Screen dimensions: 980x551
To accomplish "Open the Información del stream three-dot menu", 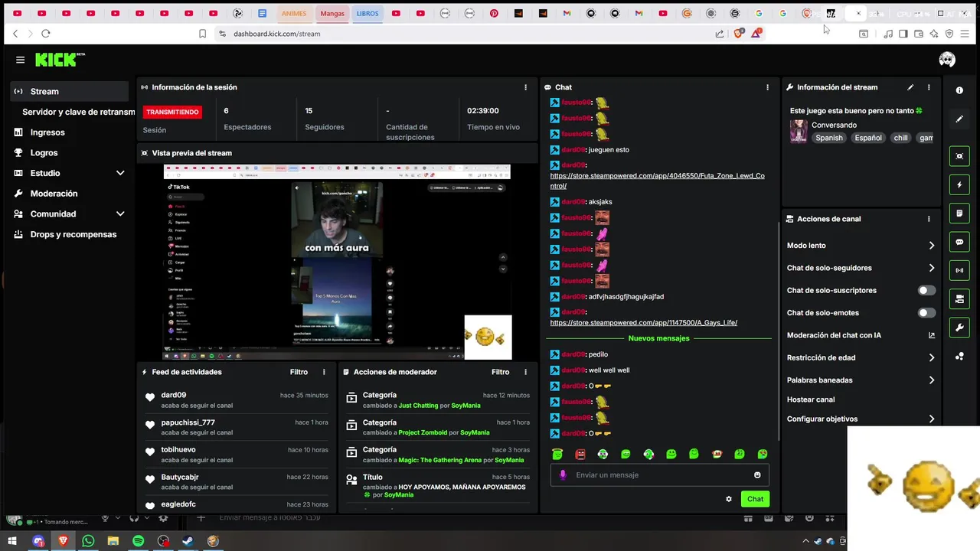I will pyautogui.click(x=929, y=87).
